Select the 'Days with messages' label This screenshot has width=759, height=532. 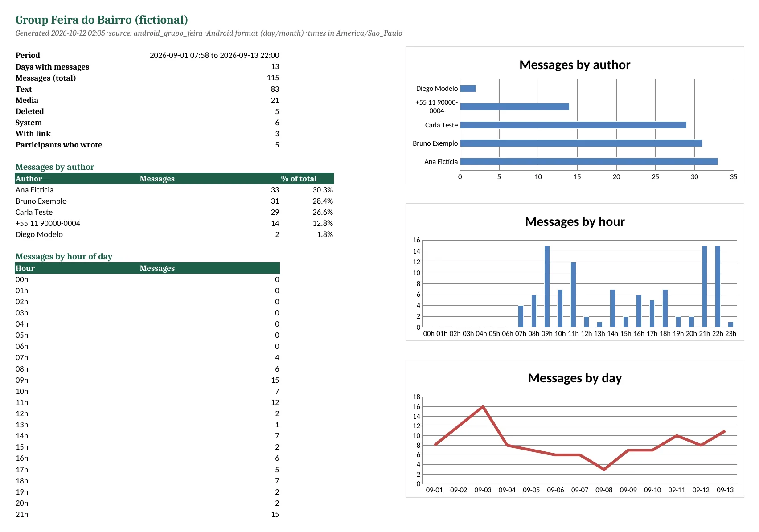click(52, 67)
